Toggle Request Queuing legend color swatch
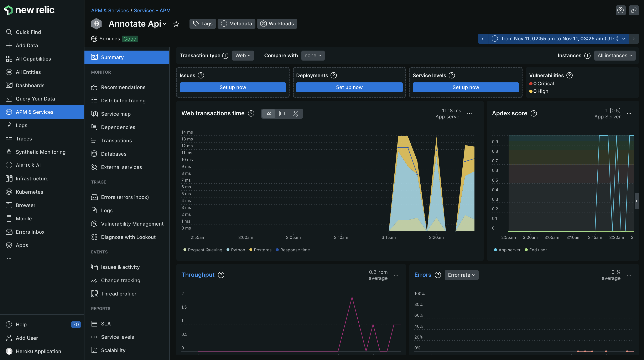The image size is (644, 360). pyautogui.click(x=185, y=250)
